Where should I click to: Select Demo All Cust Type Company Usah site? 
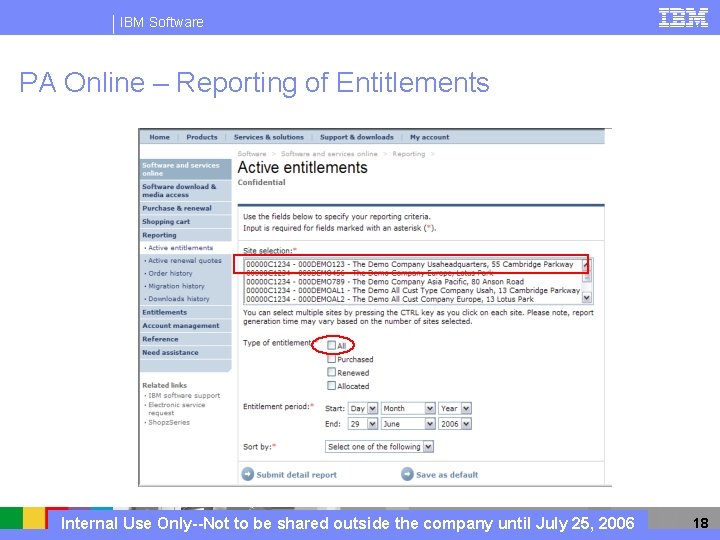(413, 290)
